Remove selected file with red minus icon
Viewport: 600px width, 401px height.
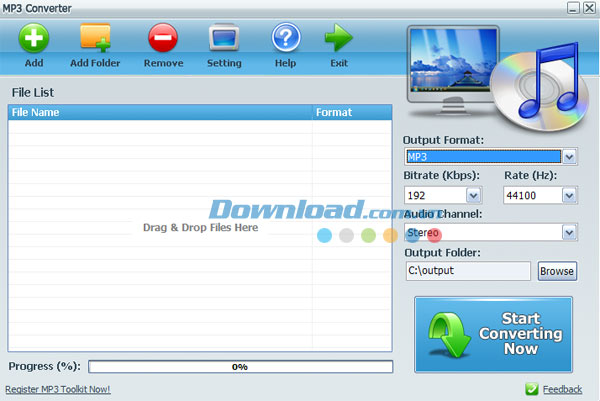click(163, 38)
